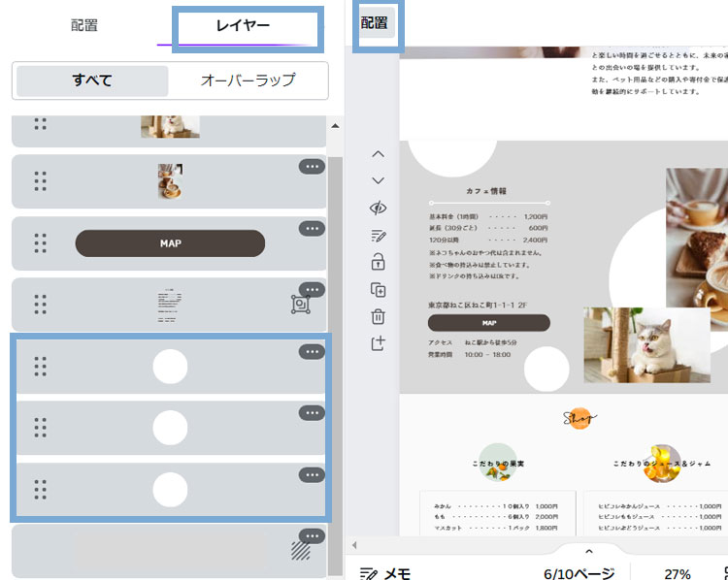Expand the page thumbnails with bottom chevron
This screenshot has height=580, width=728.
click(x=589, y=551)
